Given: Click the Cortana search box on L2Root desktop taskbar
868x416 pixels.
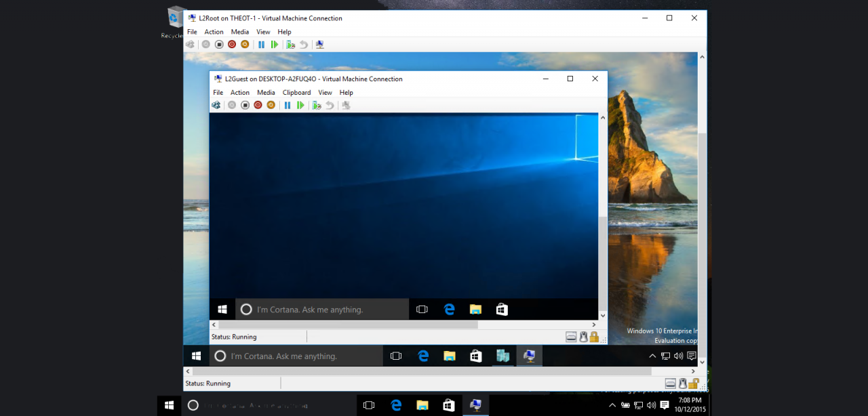Looking at the screenshot, I should tap(296, 356).
